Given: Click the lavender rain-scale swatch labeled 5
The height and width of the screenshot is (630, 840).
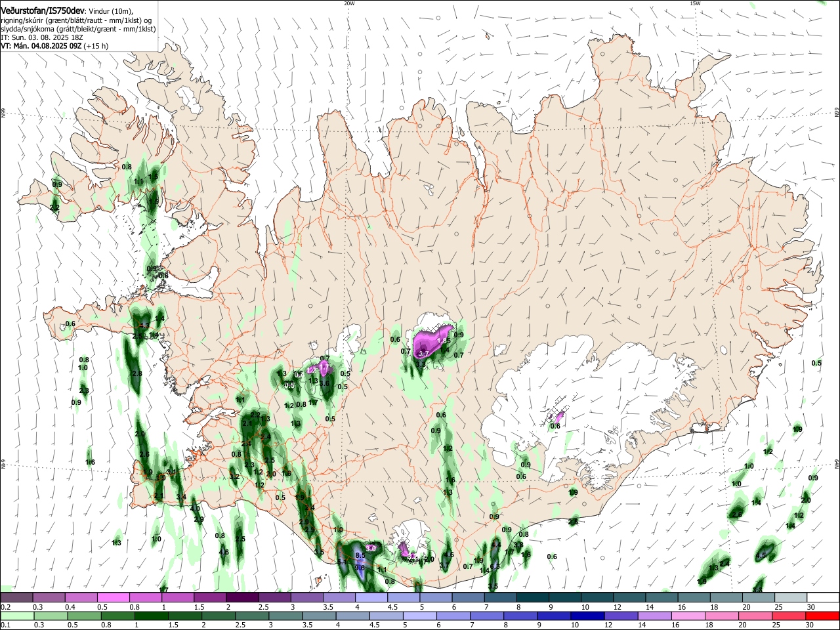Looking at the screenshot, I should 421,616.
